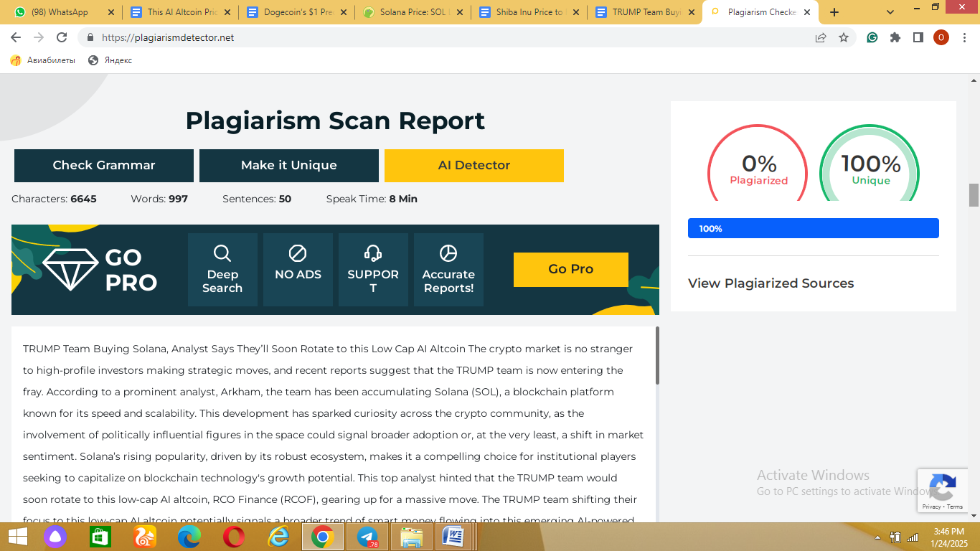The image size is (980, 551).
Task: Switch to the TRUMP Team Buying tab
Action: click(645, 12)
